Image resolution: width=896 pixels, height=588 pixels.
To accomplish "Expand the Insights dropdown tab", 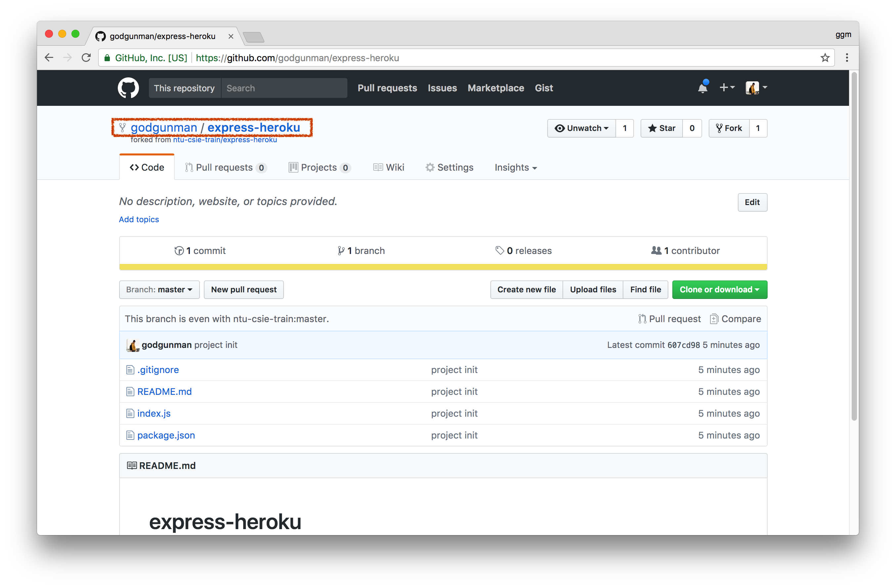I will pyautogui.click(x=515, y=167).
